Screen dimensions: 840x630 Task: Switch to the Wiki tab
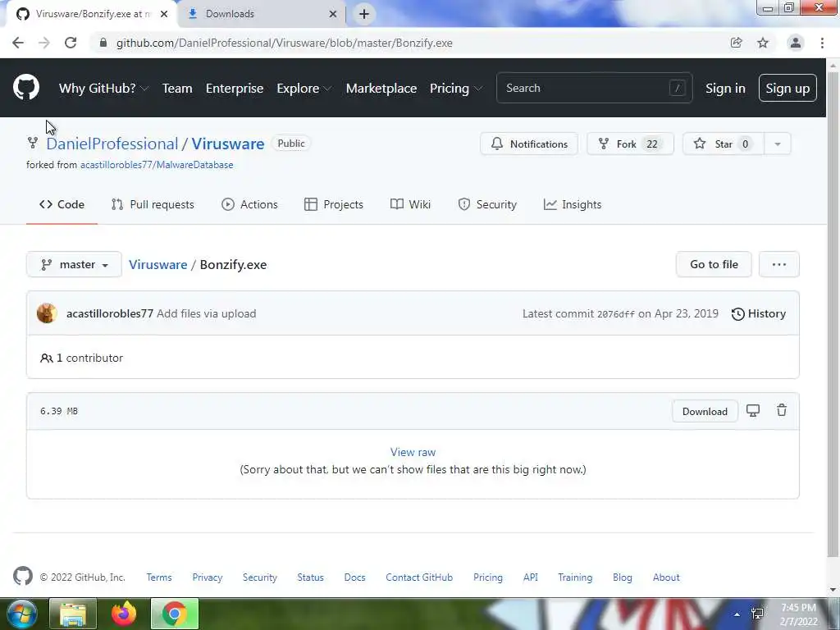pos(410,204)
